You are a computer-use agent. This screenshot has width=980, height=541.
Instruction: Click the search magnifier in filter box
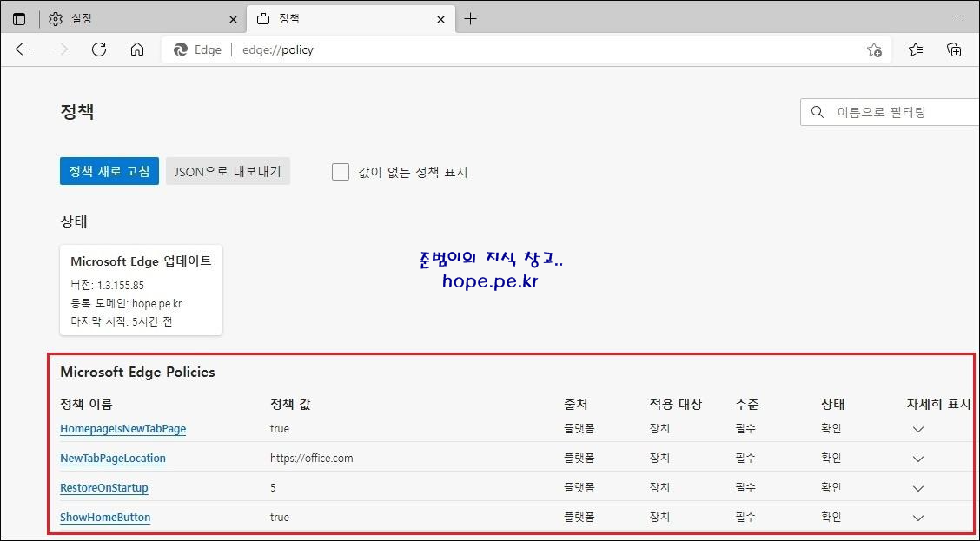coord(817,112)
